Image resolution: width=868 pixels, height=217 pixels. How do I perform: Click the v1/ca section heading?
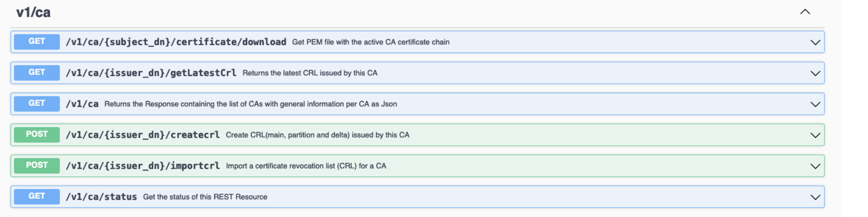[33, 12]
